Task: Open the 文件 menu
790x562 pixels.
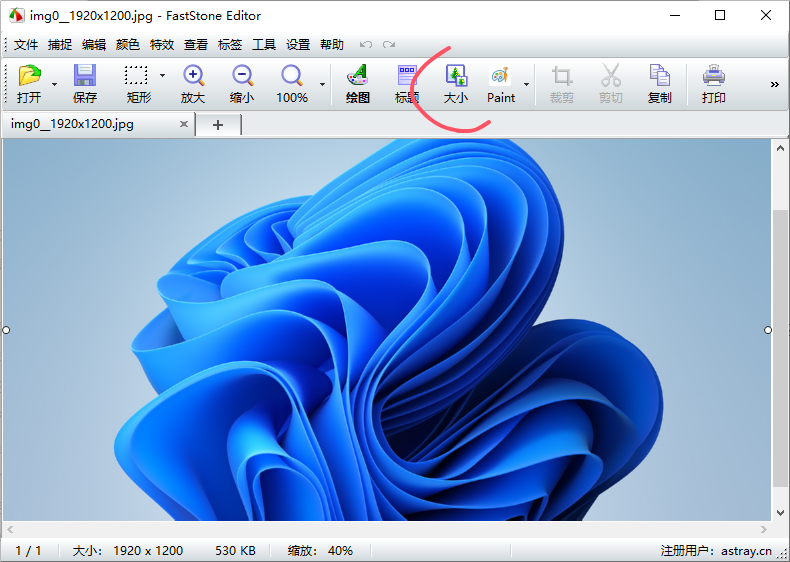Action: [x=26, y=45]
